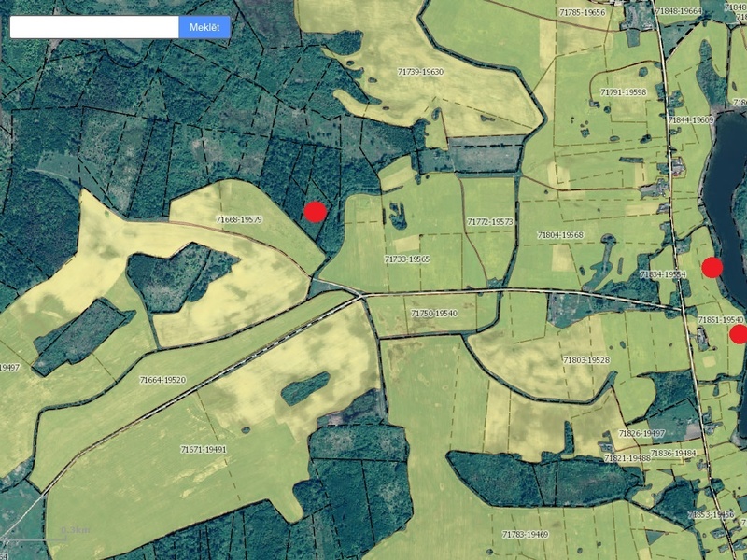Click parcel label 71733-19565

(407, 259)
